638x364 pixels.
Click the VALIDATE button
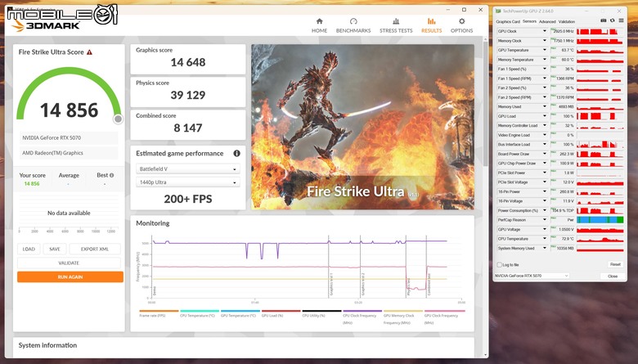(x=69, y=263)
